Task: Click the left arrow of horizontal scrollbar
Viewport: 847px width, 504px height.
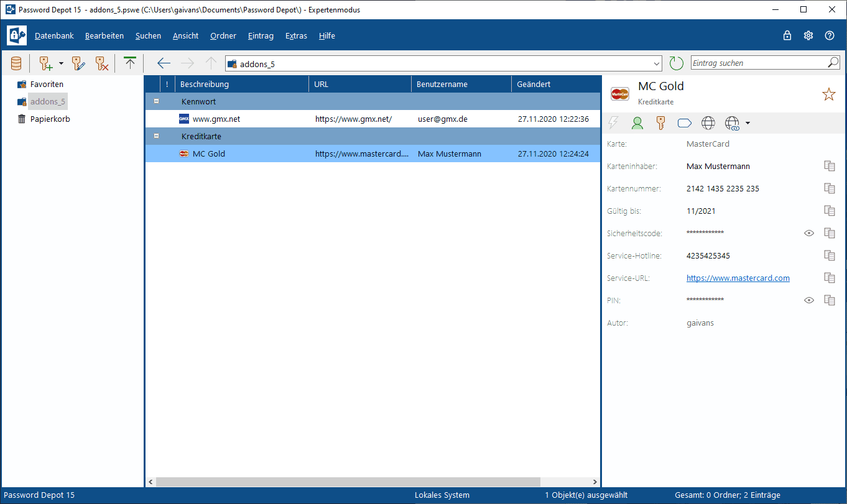Action: click(x=150, y=482)
